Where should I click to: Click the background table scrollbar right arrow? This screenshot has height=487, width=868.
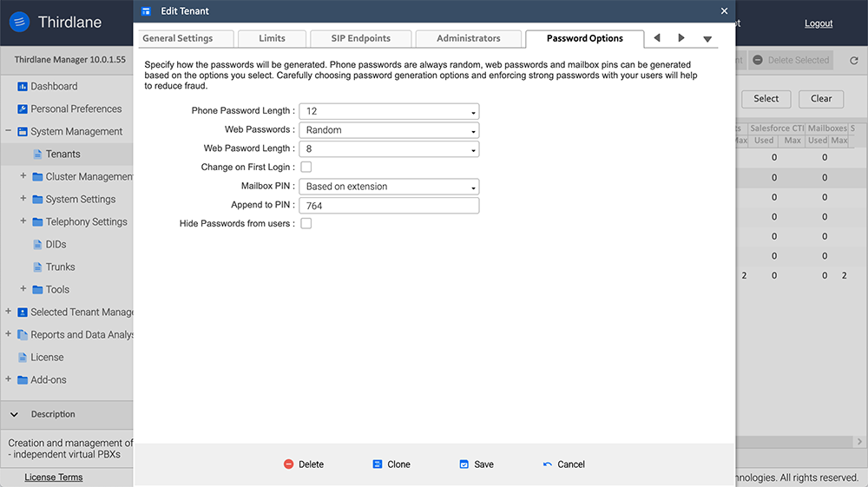point(859,442)
